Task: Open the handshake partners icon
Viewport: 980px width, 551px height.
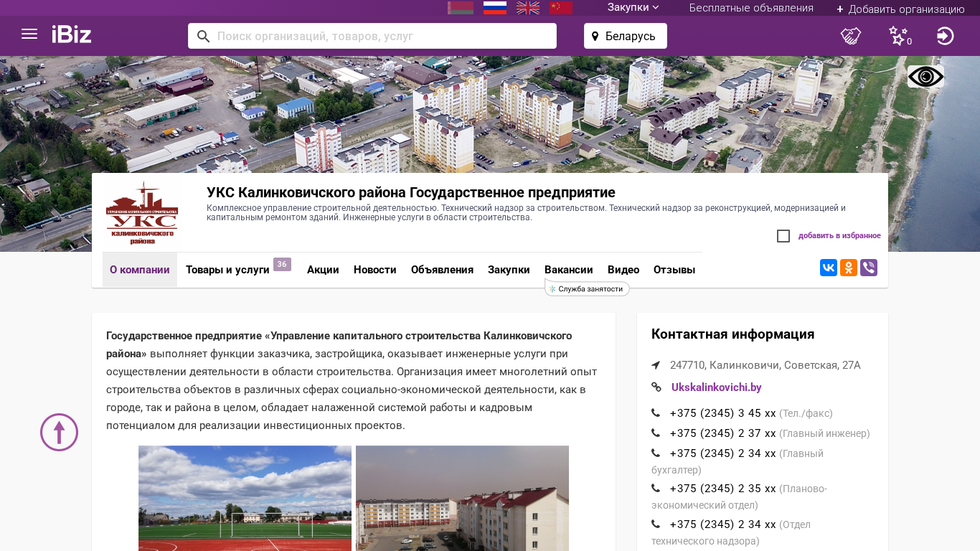Action: tap(851, 36)
